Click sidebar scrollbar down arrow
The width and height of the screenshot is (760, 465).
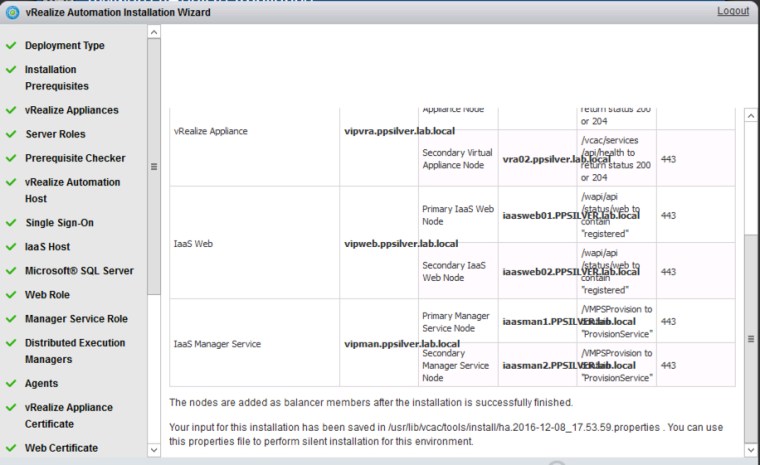pyautogui.click(x=154, y=450)
